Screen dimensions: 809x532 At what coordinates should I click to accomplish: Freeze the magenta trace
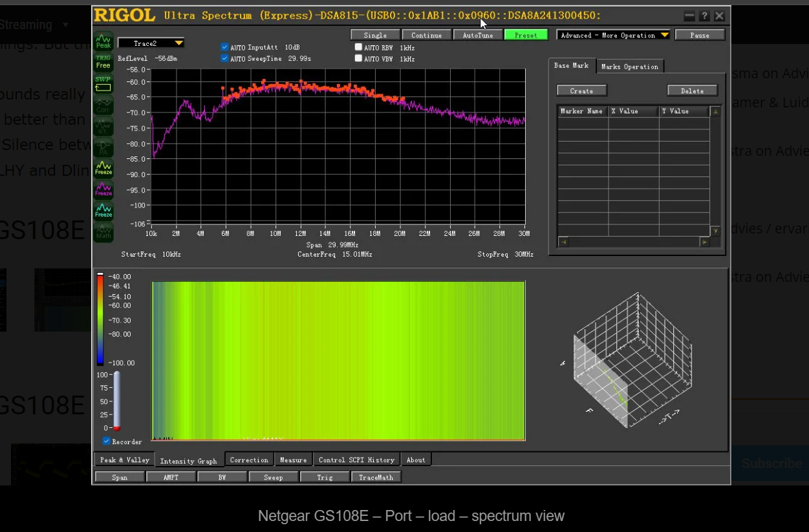click(103, 189)
